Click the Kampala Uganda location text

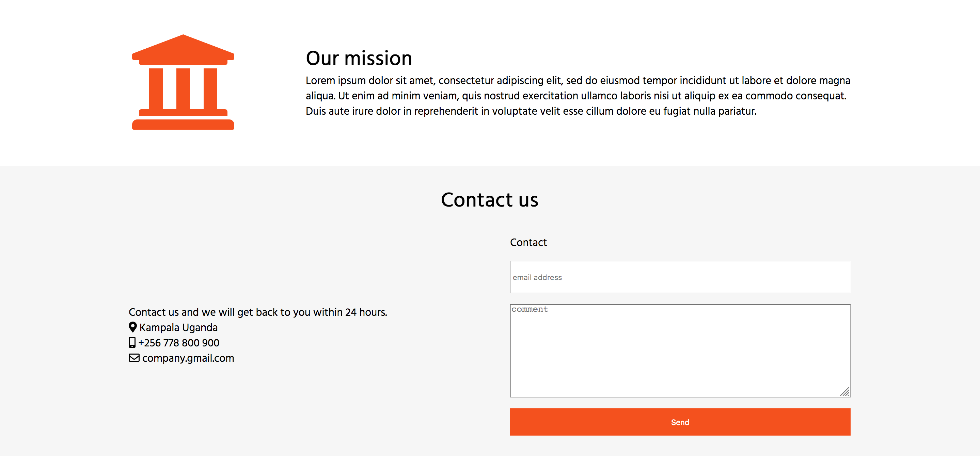pyautogui.click(x=179, y=327)
